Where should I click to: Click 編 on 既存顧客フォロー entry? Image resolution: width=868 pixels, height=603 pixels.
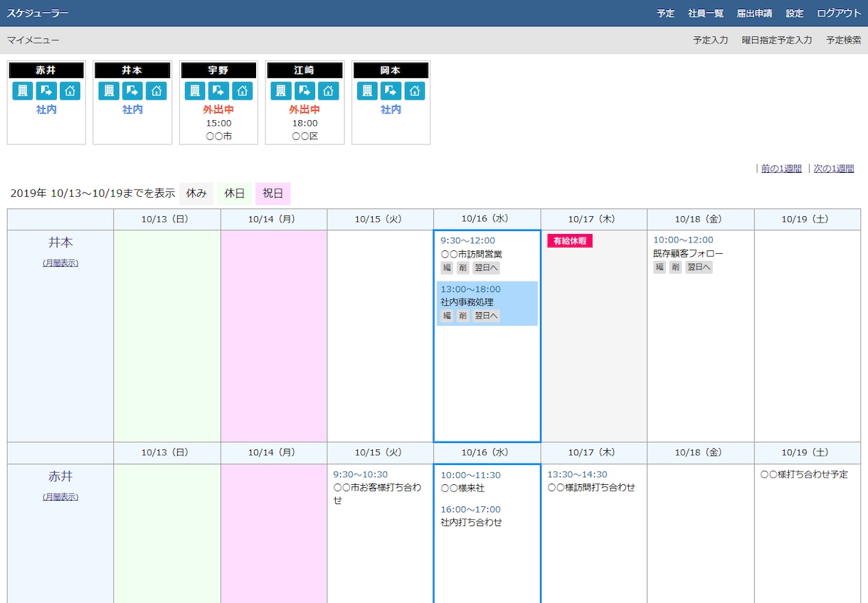click(660, 267)
